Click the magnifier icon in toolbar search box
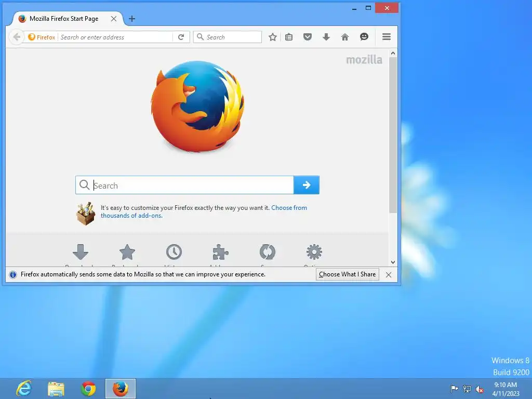The height and width of the screenshot is (399, 532). (x=200, y=37)
